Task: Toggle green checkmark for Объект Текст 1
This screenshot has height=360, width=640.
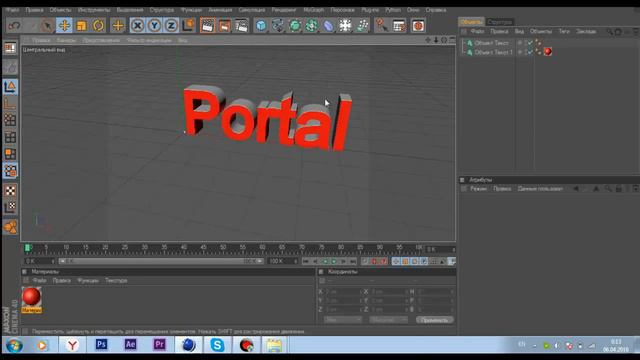Action: click(x=530, y=52)
